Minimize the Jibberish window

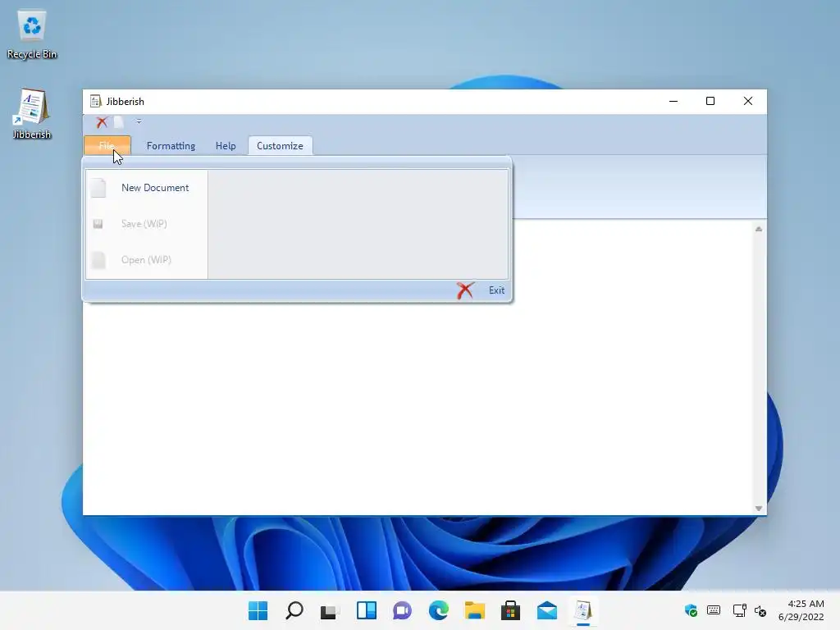[x=673, y=101]
